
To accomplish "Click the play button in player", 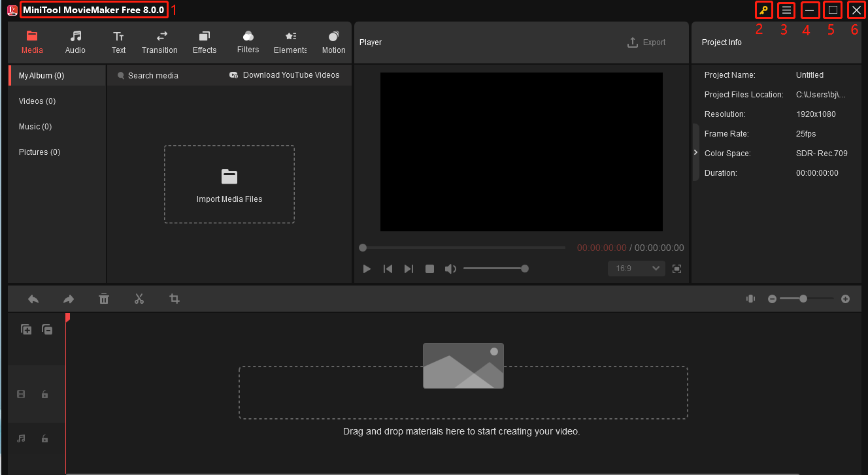I will [x=367, y=269].
